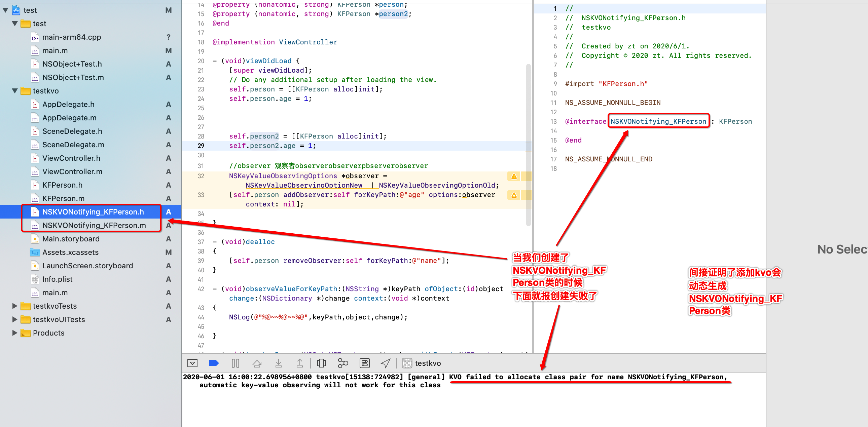Click the warning icon on line 32

(514, 176)
